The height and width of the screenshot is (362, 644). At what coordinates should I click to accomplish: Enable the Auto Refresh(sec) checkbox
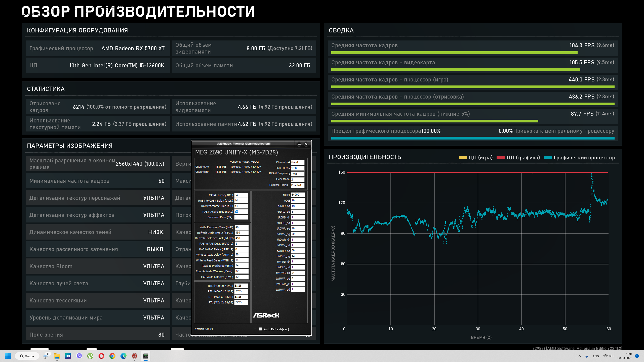coord(260,329)
